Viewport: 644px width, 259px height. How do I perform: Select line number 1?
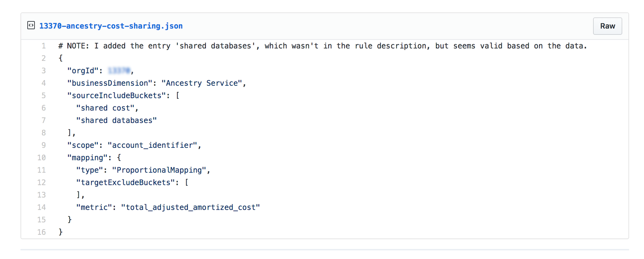43,46
